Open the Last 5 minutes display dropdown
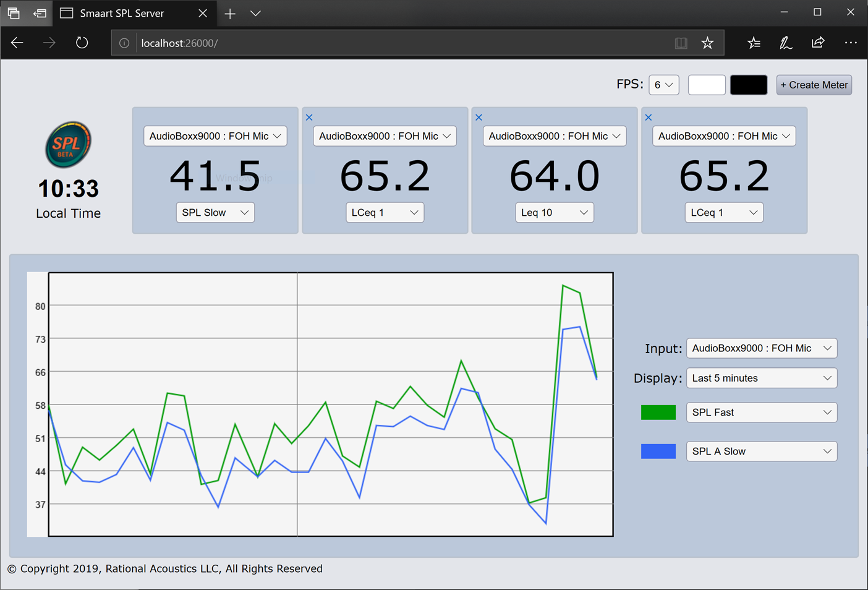Viewport: 868px width, 590px height. click(x=761, y=378)
